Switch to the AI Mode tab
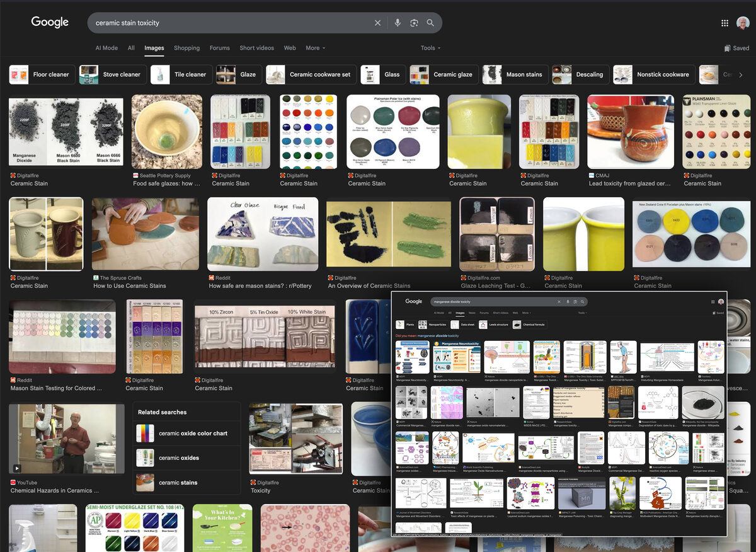This screenshot has width=756, height=552. pyautogui.click(x=106, y=48)
